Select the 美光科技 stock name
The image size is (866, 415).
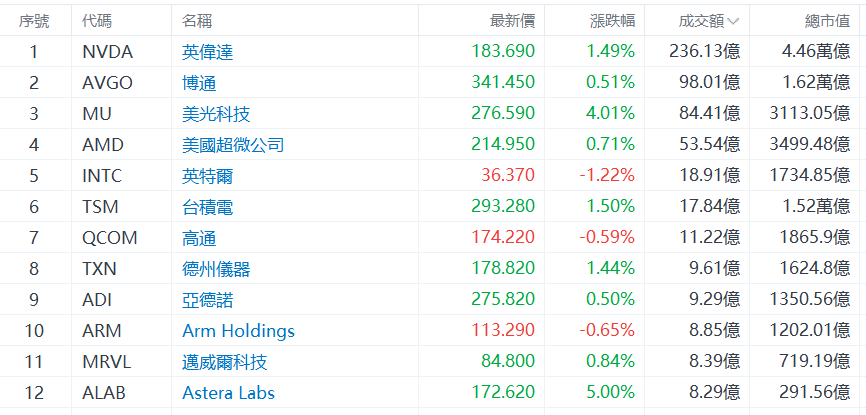tap(216, 114)
